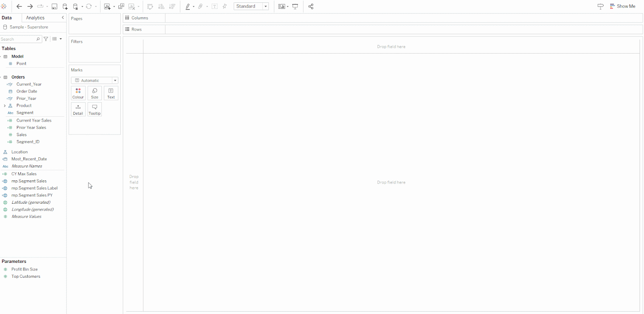
Task: Select the CY Max Sales field
Action: (24, 174)
